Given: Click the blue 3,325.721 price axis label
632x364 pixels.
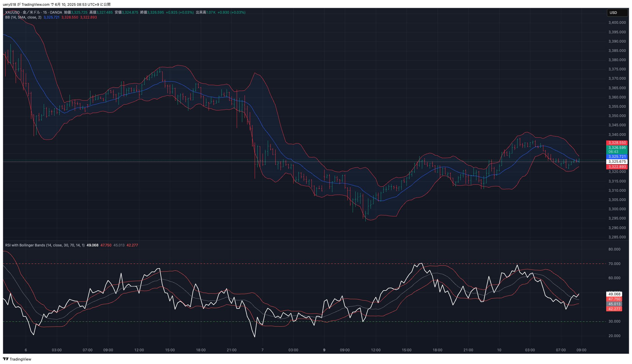Looking at the screenshot, I should point(617,157).
